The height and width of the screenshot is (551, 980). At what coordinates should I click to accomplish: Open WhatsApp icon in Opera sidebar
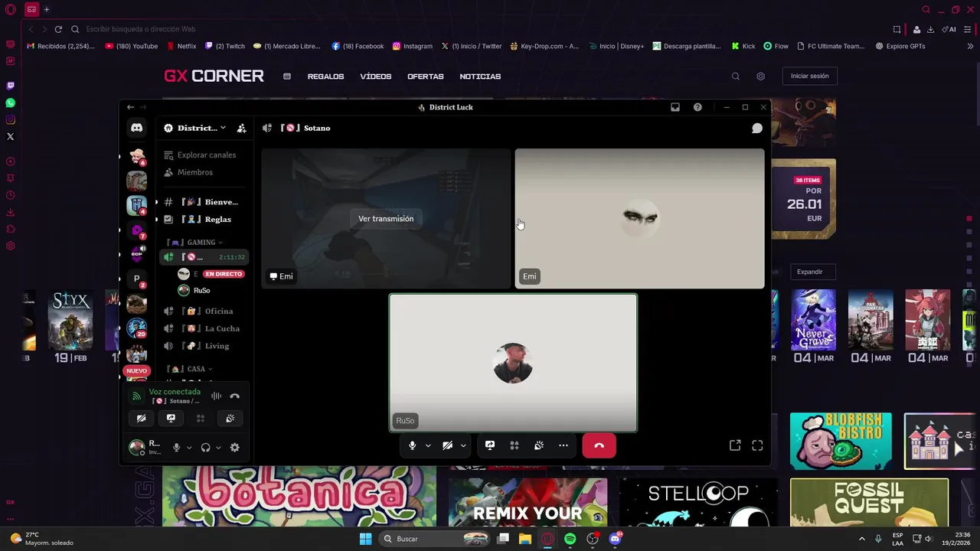(x=10, y=103)
